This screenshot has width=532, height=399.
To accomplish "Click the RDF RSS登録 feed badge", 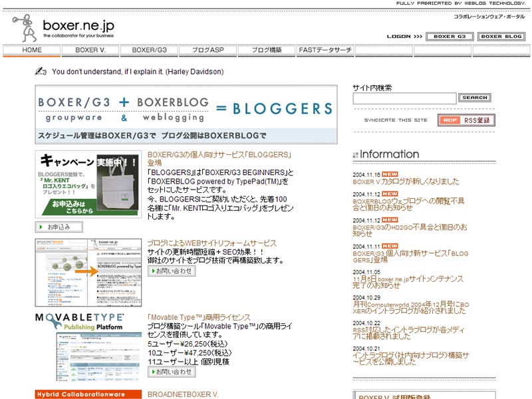I will pos(466,120).
